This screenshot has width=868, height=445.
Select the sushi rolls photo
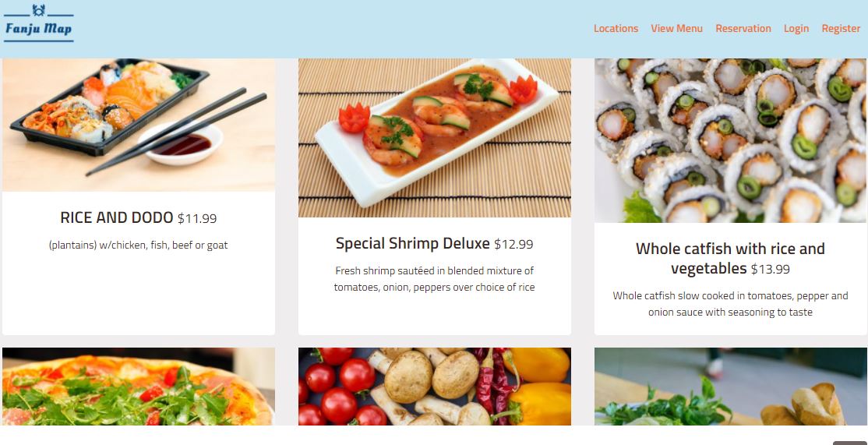731,140
